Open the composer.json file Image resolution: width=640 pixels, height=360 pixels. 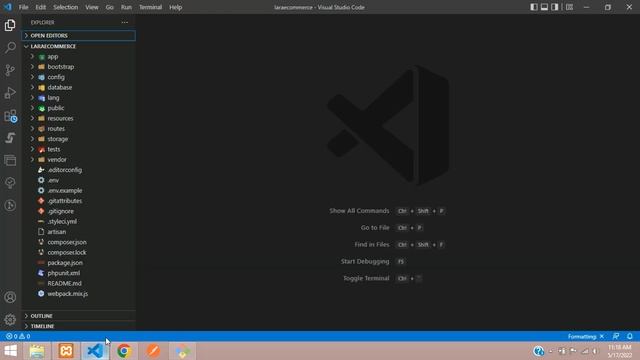point(78,242)
